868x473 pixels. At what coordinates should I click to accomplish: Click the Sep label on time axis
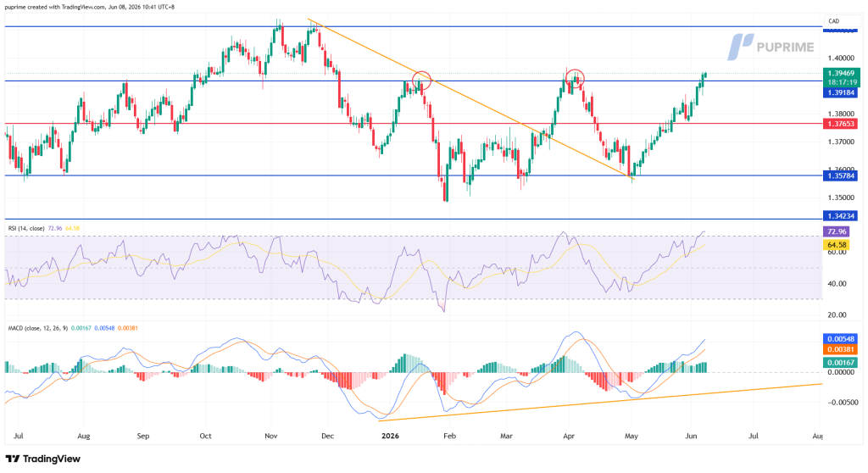coord(142,436)
